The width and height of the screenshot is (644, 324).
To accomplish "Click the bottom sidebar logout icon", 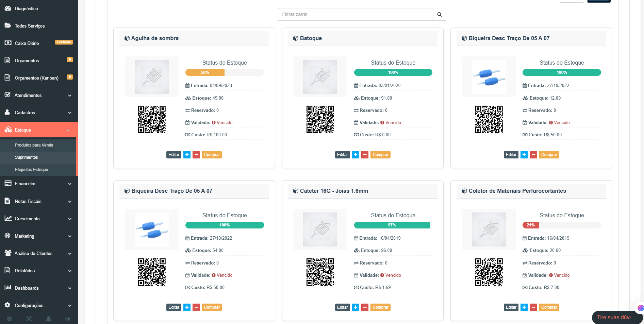I will (x=68, y=319).
